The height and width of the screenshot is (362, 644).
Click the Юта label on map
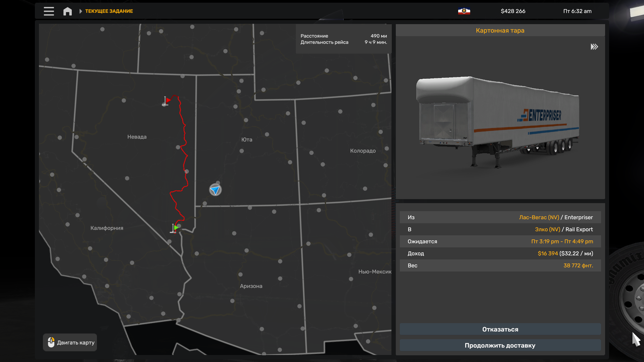click(x=247, y=139)
